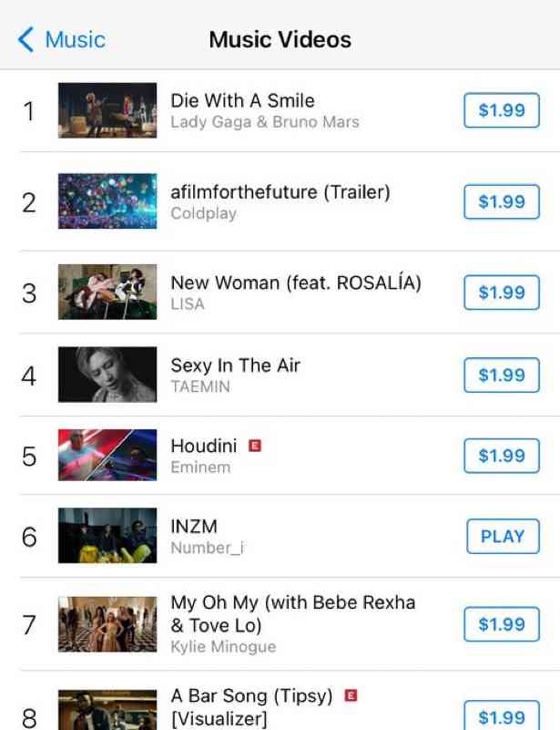Purchase TAEMIN's Sexy In The Air

pyautogui.click(x=502, y=375)
